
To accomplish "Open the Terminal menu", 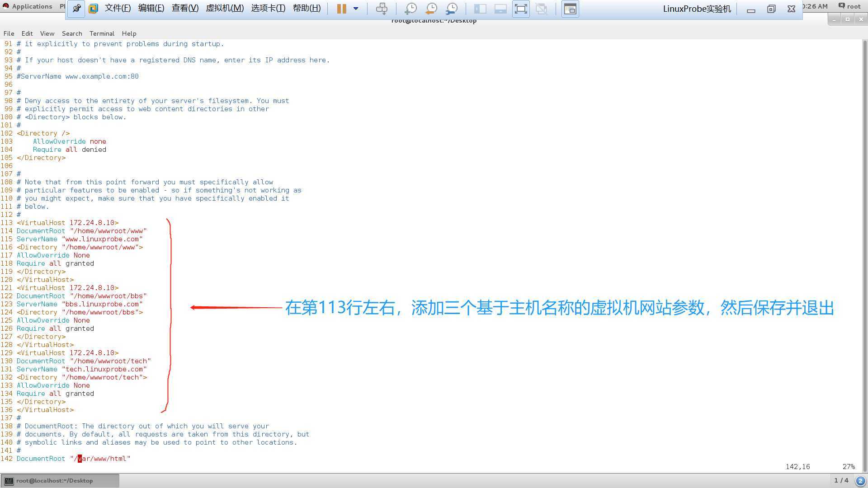I will [x=102, y=33].
